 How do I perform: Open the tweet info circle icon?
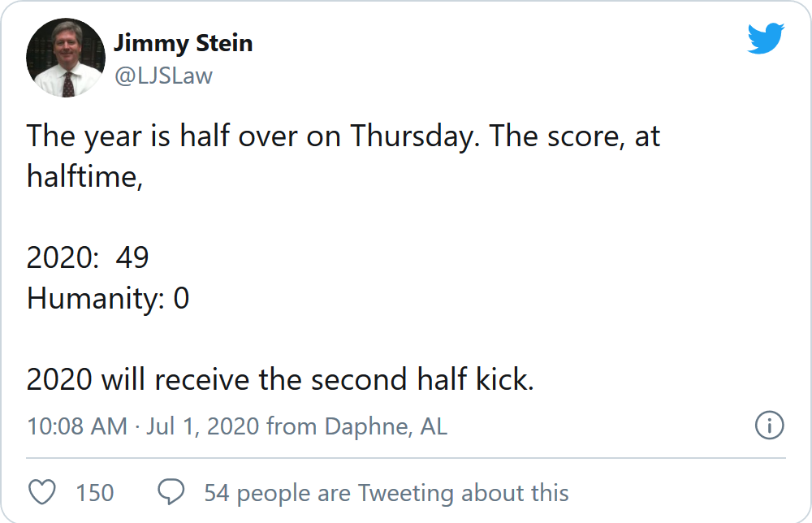769,426
